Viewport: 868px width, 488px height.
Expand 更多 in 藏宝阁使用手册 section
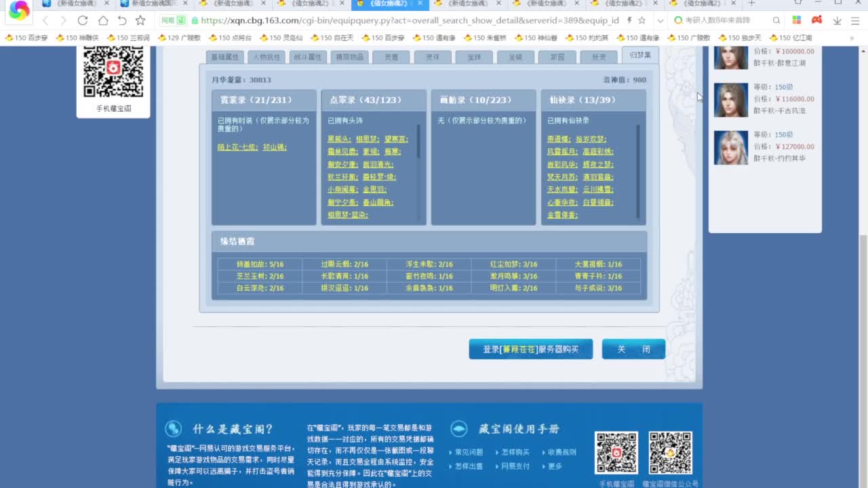pos(555,466)
